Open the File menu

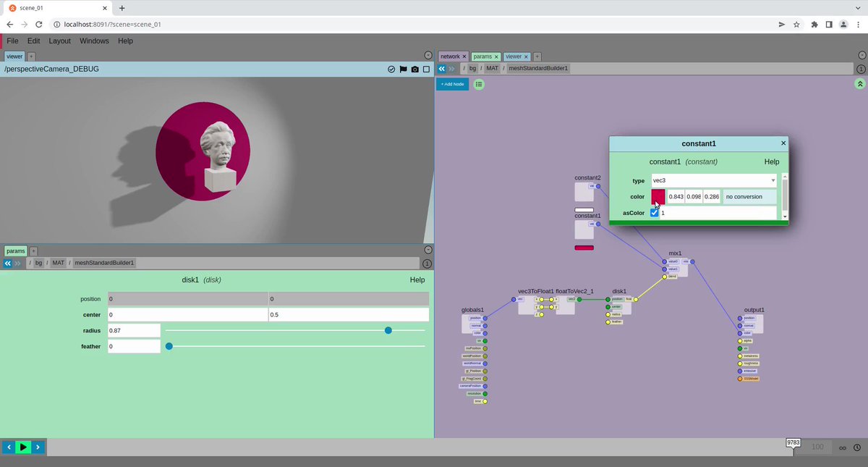[12, 41]
